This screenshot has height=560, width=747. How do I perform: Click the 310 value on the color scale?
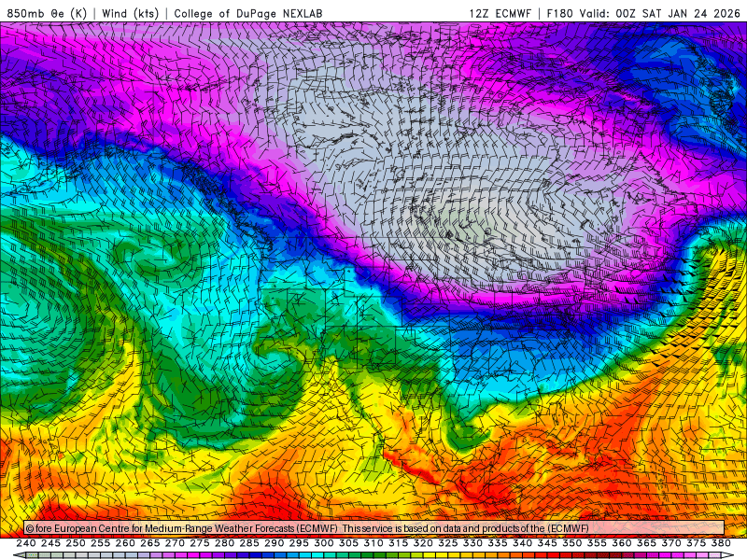(x=373, y=543)
